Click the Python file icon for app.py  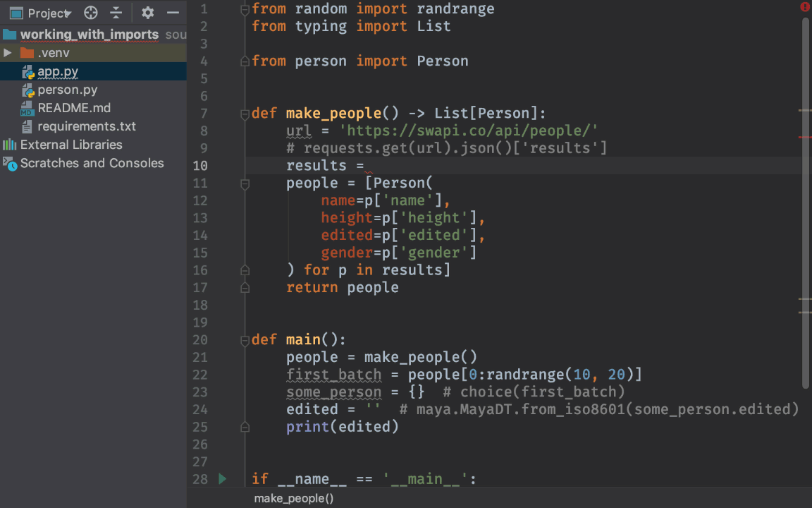(28, 72)
